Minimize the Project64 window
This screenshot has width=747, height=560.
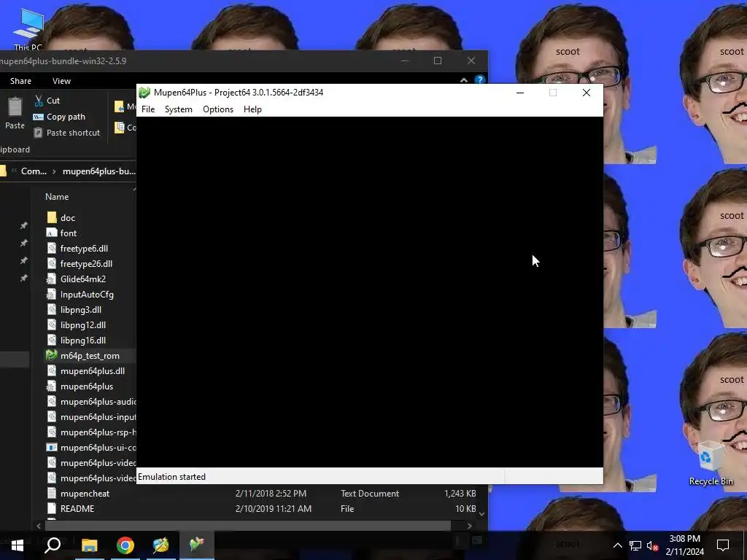[520, 93]
